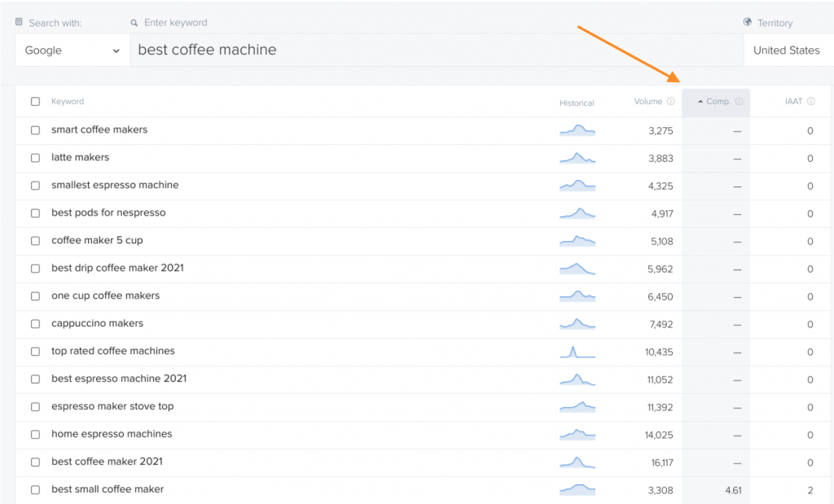Check the cappuccino makers row
Screen dimensions: 834x504
coord(35,324)
